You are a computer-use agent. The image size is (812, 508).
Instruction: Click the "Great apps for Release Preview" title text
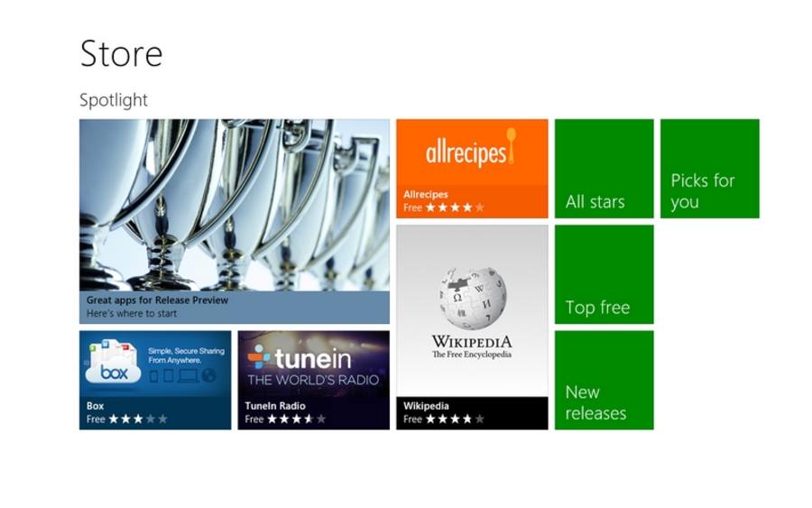coord(157,300)
